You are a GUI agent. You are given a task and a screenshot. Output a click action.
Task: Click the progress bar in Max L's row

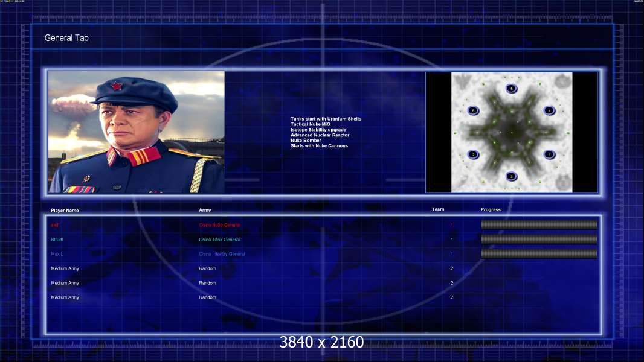[x=539, y=254]
